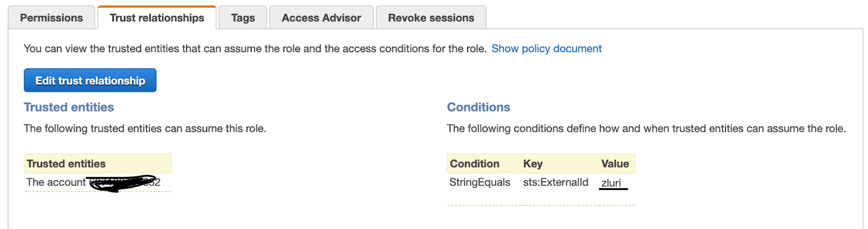
Task: Open the Tags tab
Action: 242,17
